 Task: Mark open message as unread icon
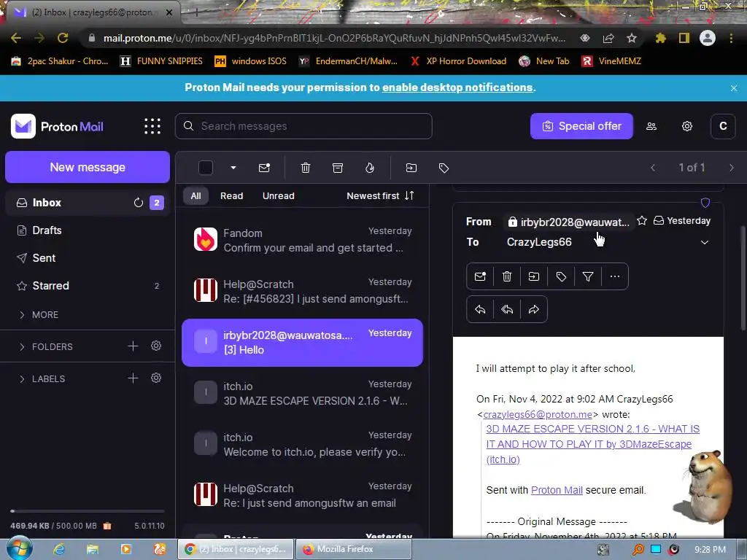tap(480, 276)
